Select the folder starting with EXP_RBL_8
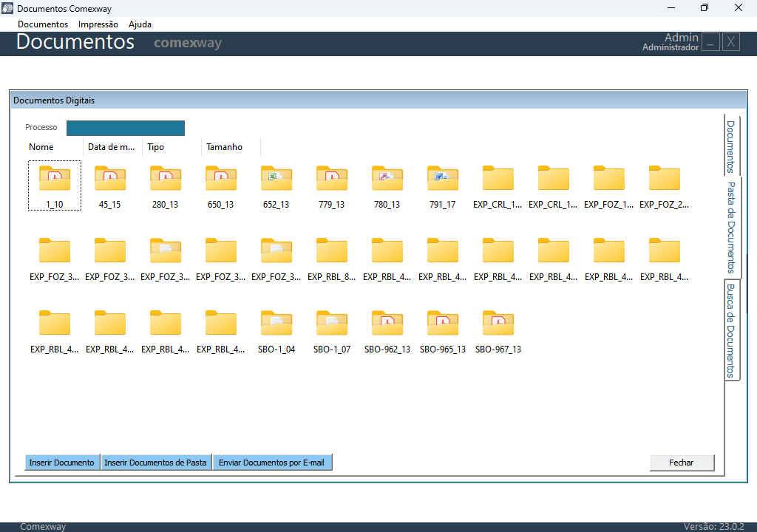Viewport: 757px width, 532px height. (x=332, y=259)
